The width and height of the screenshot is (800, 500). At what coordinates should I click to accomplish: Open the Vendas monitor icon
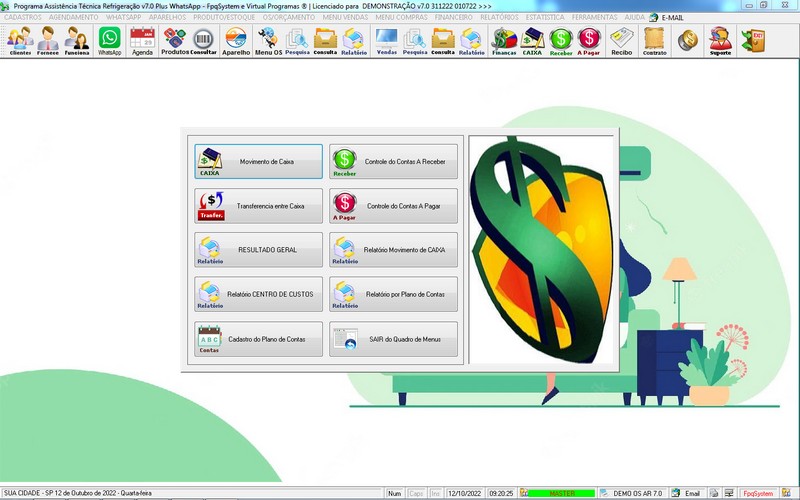point(387,41)
